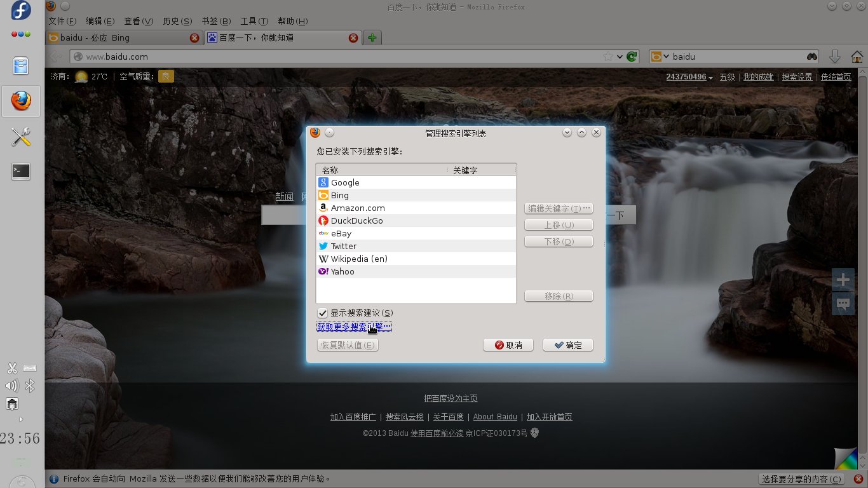868x488 pixels.
Task: Close the 'baidu - 必应 Bing' tab
Action: (x=194, y=38)
